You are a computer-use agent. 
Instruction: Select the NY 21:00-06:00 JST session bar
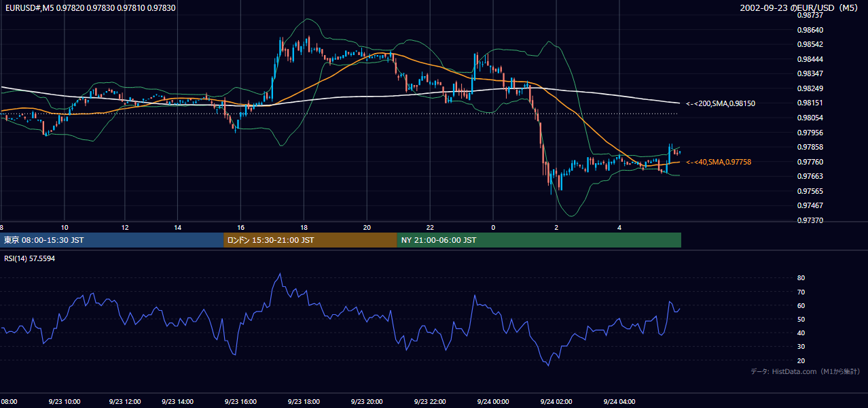(x=539, y=240)
